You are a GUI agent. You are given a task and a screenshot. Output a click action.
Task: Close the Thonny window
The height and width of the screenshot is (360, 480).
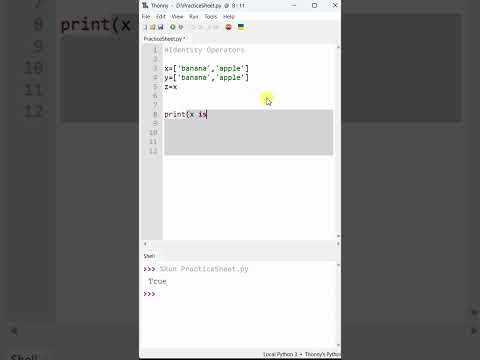[x=335, y=5]
